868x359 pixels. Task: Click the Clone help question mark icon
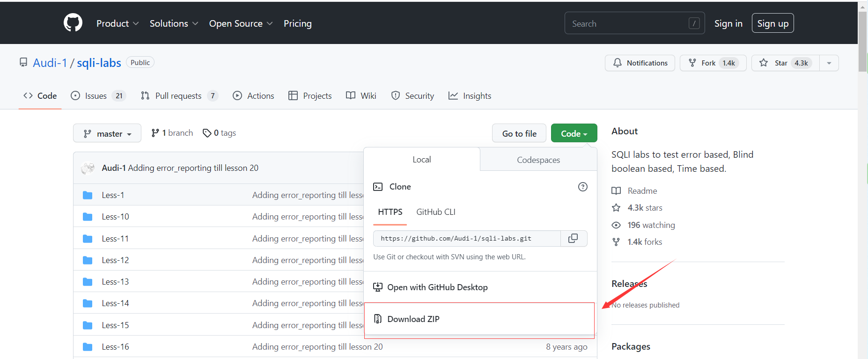point(583,187)
